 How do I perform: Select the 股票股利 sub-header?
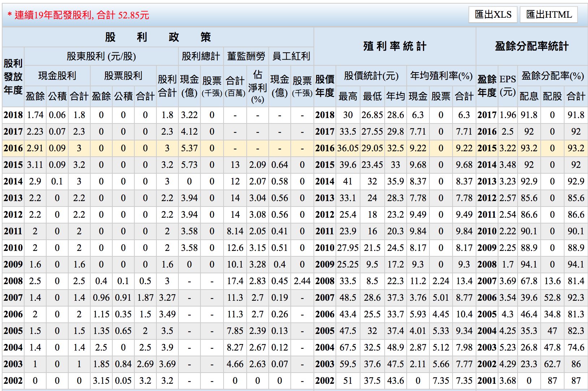coord(123,76)
